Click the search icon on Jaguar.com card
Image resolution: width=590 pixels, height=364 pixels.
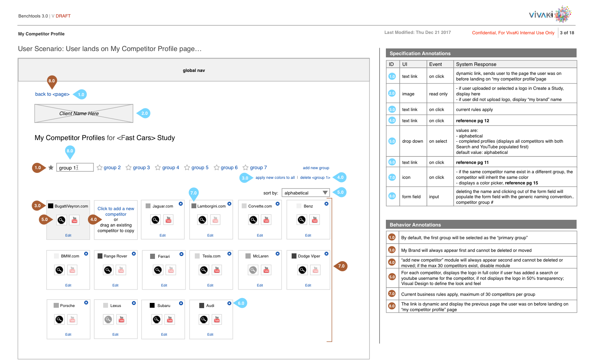pos(156,220)
